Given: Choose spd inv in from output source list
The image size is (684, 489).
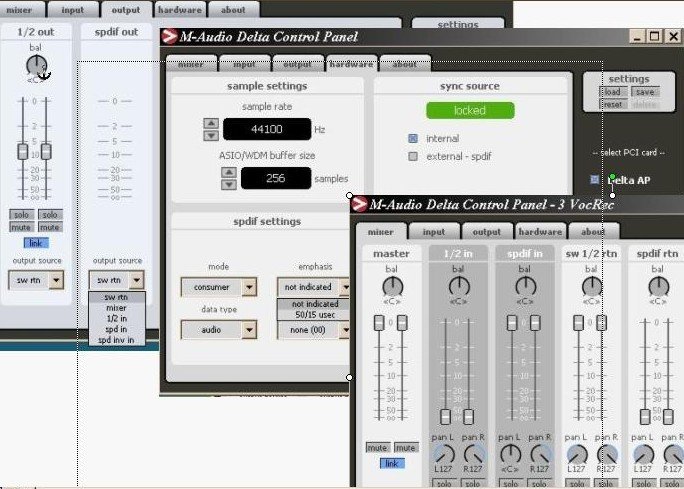Looking at the screenshot, I should [116, 340].
